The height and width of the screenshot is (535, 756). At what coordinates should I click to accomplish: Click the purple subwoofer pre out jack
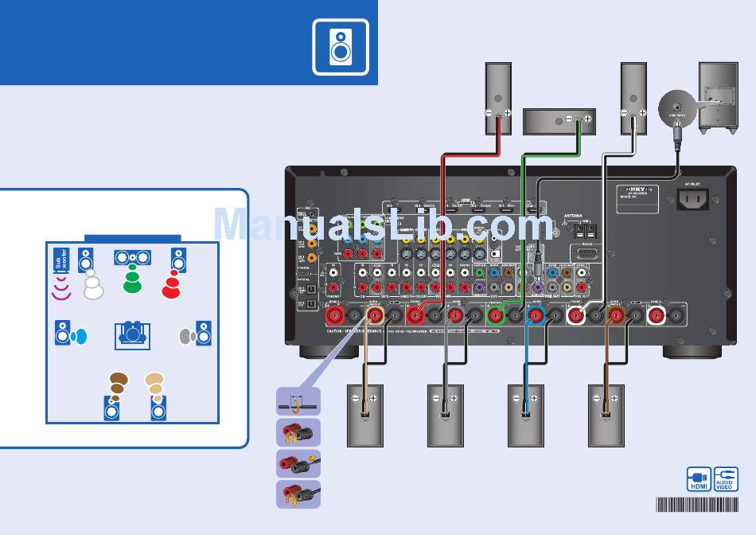(x=538, y=287)
